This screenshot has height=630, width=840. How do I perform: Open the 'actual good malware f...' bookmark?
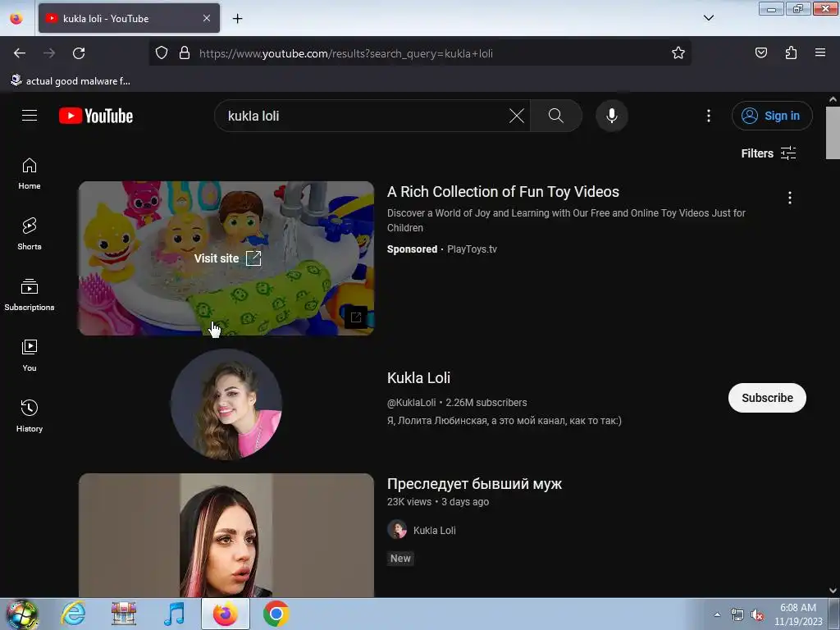click(x=71, y=81)
